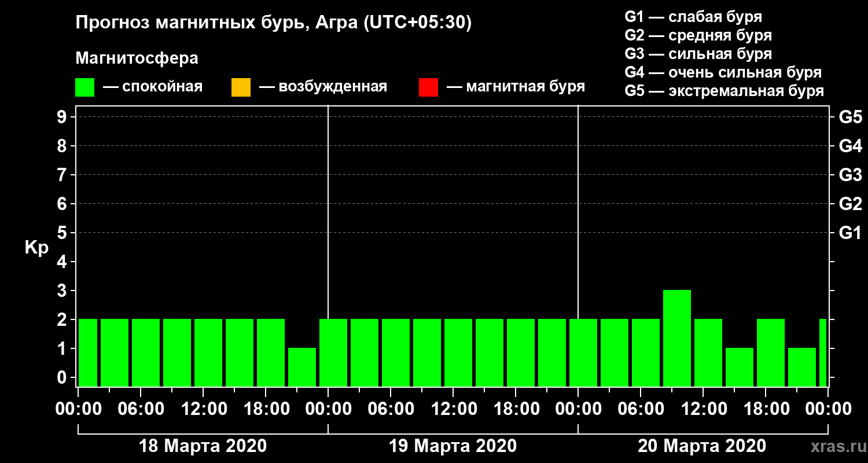Image resolution: width=868 pixels, height=463 pixels.
Task: Click the right-axis 'G5' level label
Action: coord(850,117)
